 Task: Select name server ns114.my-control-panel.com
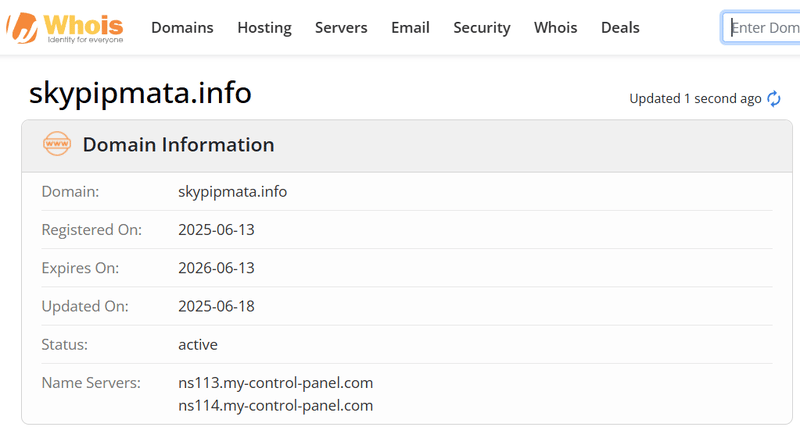point(276,406)
